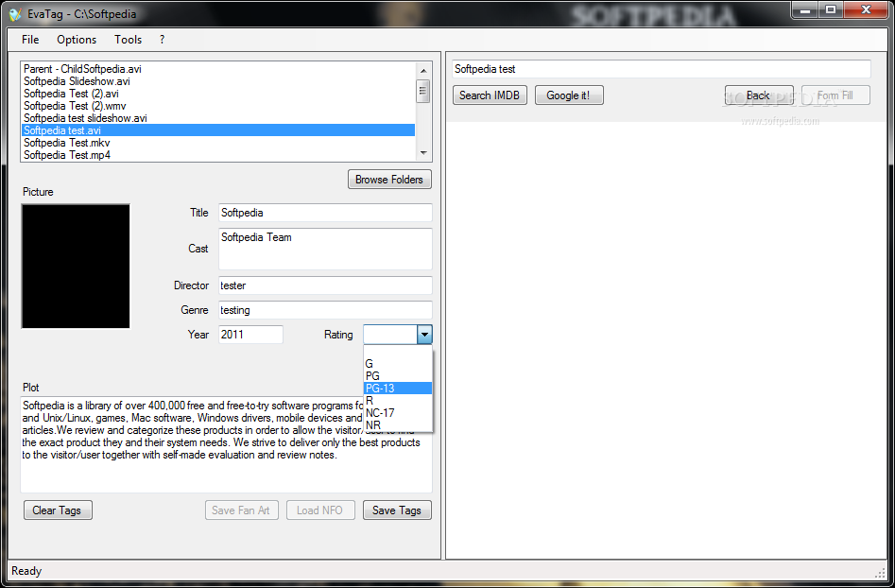
Task: Minimize the EvaTag window
Action: pos(806,9)
